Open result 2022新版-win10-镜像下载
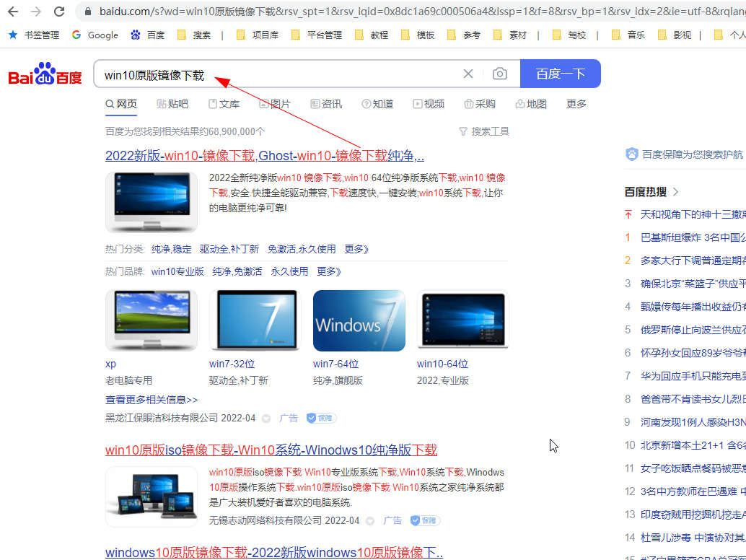The height and width of the screenshot is (560, 746). (x=265, y=156)
